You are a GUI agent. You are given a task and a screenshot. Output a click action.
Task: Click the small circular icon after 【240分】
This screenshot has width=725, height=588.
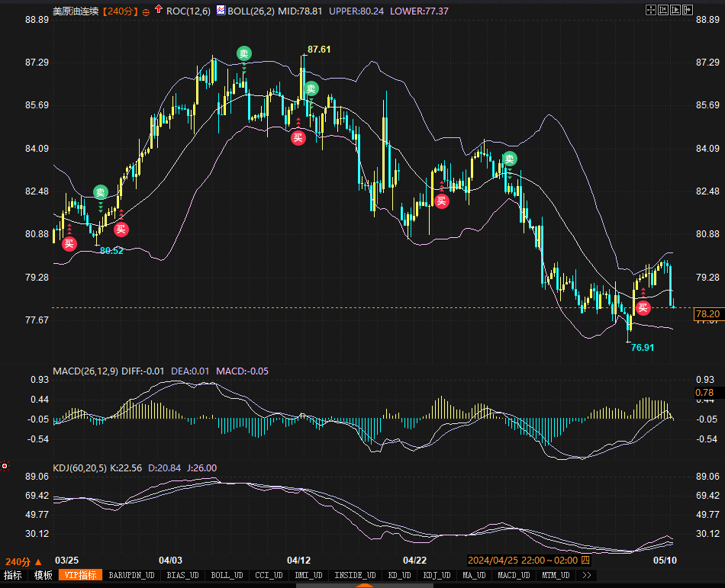coord(146,11)
